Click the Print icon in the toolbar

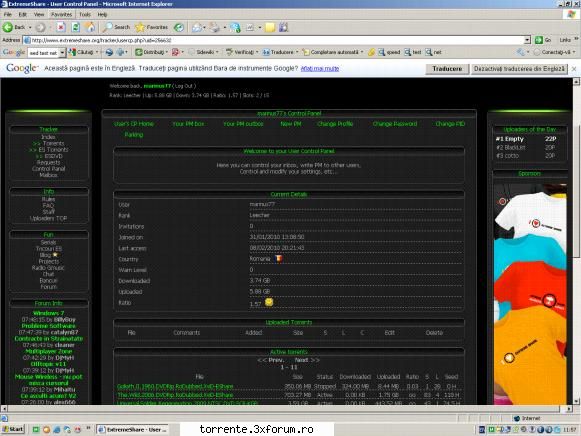click(x=215, y=27)
